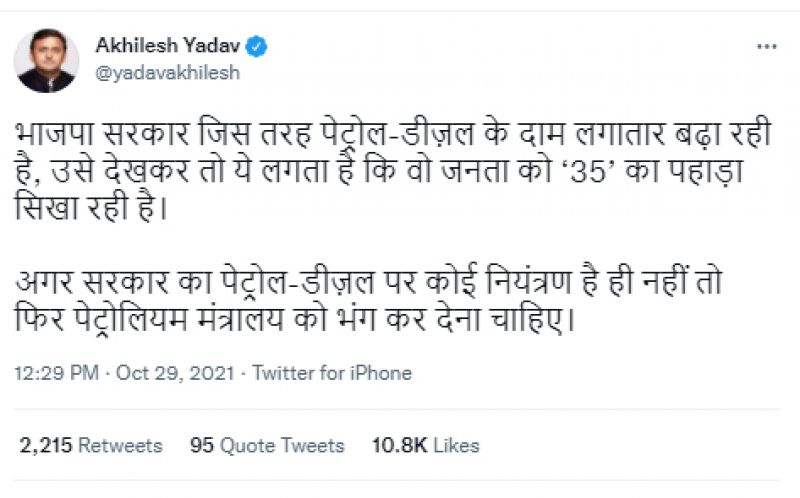Viewport: 800px width, 498px height.
Task: Open the more options three-dot menu
Action: 767,47
